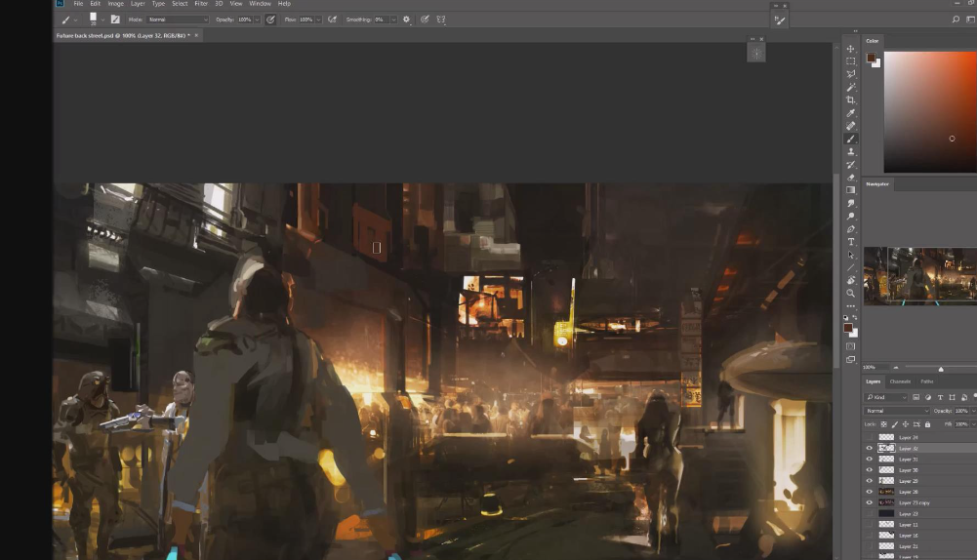Open brush Opacity dropdown arrow
Image resolution: width=977 pixels, height=560 pixels.
point(257,20)
